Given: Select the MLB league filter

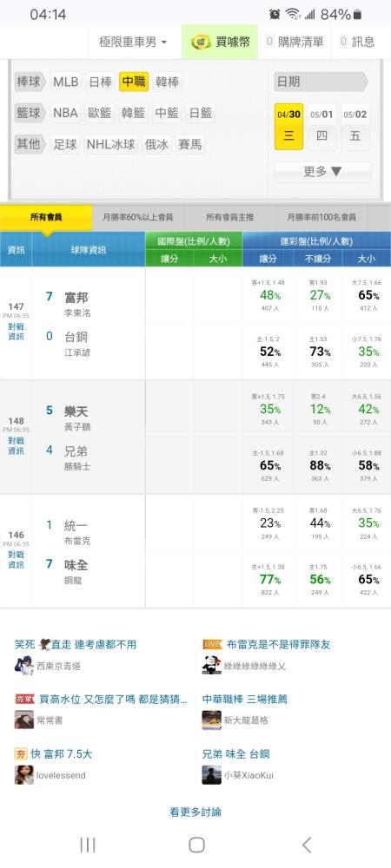Looking at the screenshot, I should point(65,82).
